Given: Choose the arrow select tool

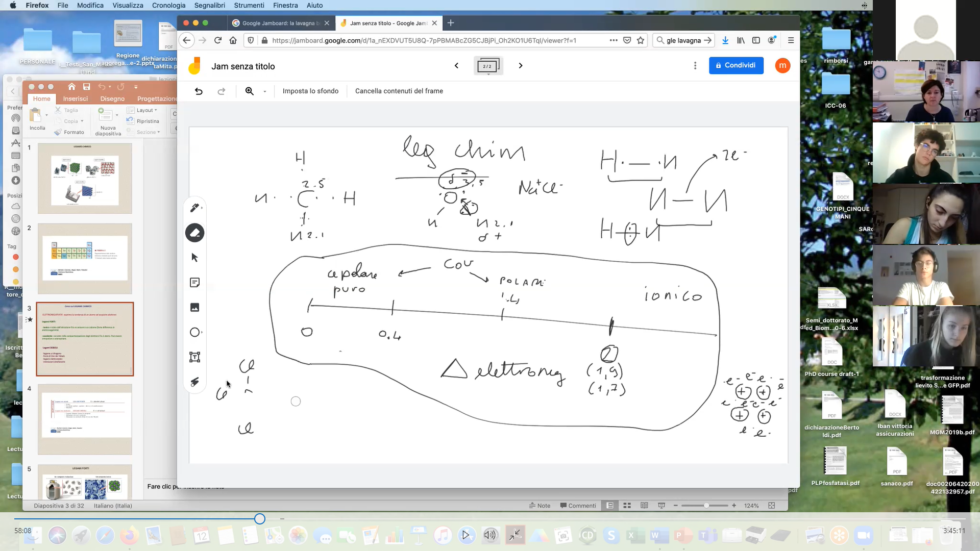Looking at the screenshot, I should click(x=194, y=258).
